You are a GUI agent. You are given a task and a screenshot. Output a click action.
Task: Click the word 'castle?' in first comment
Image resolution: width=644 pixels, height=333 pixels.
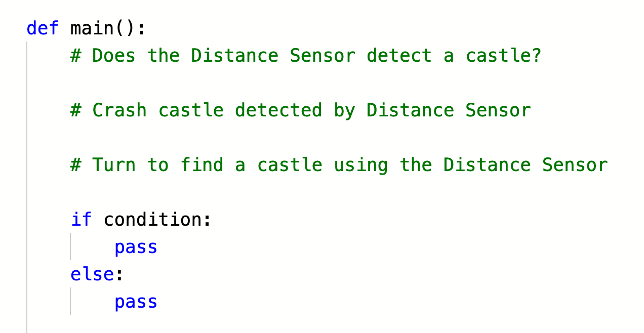tap(503, 56)
